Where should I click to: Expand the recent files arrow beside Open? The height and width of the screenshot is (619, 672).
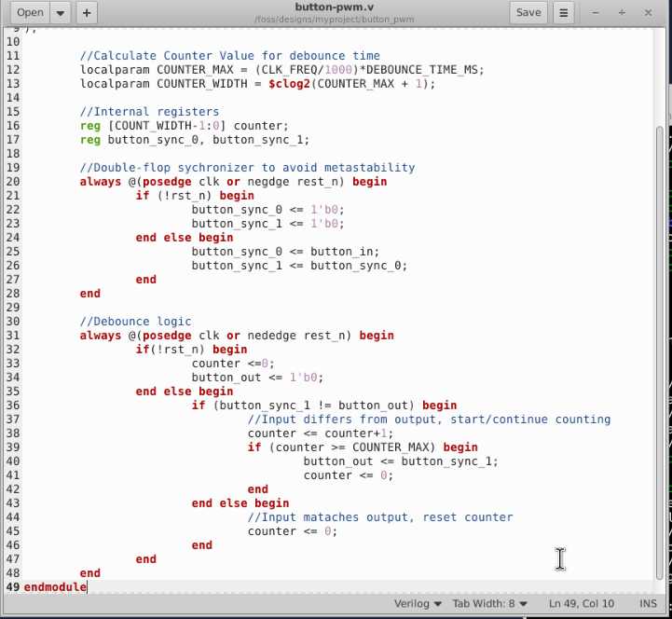(x=61, y=12)
